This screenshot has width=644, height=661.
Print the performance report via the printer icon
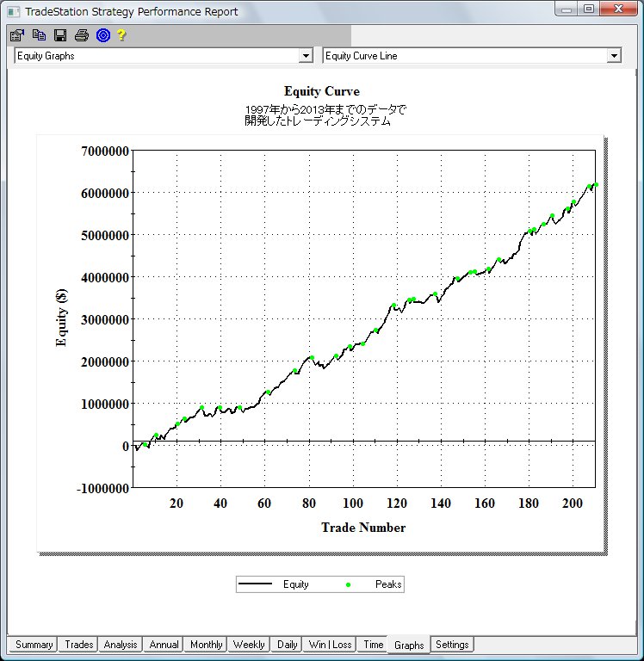(x=82, y=35)
